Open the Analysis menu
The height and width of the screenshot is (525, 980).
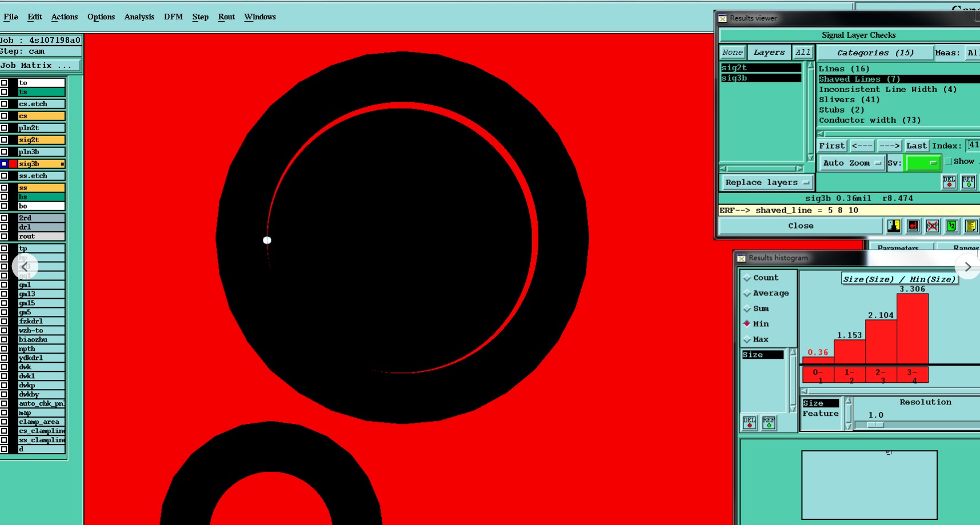139,17
